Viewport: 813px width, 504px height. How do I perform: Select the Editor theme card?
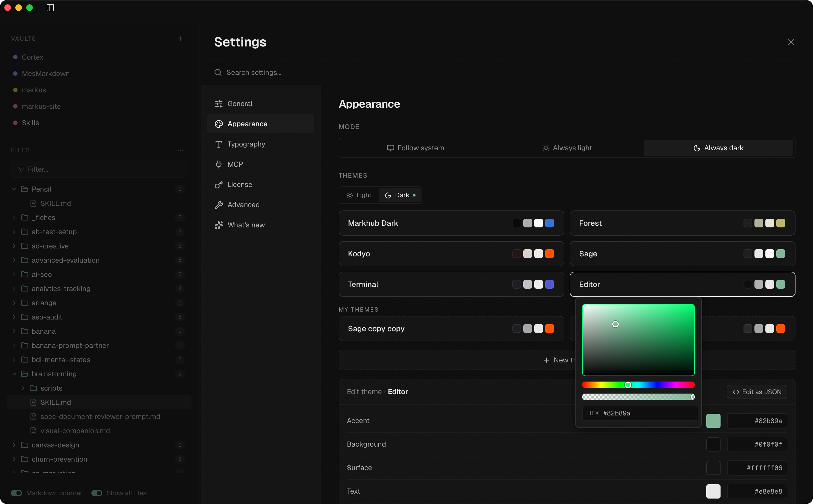point(682,284)
